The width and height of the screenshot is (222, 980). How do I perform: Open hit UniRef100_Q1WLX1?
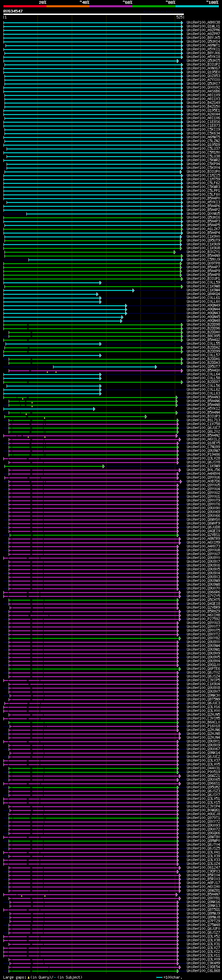[203, 26]
